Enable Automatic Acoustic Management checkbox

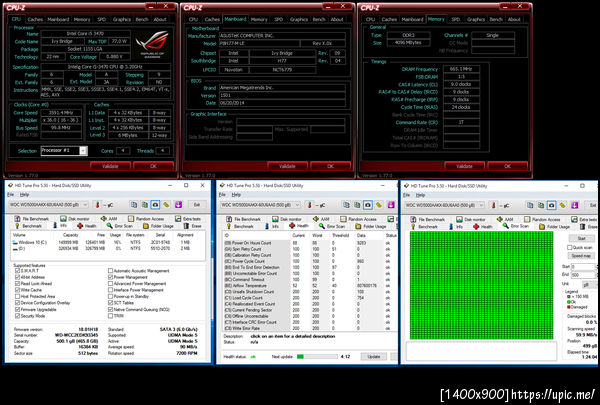point(110,271)
